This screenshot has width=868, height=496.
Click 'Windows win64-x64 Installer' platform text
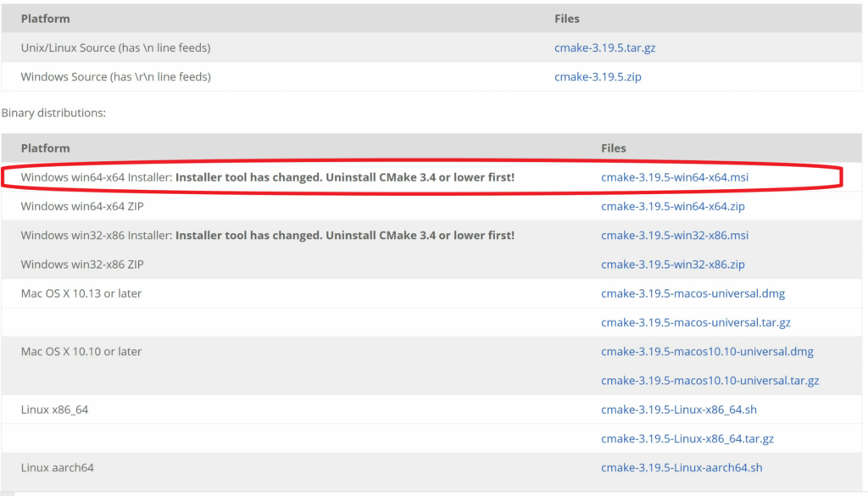click(x=97, y=177)
